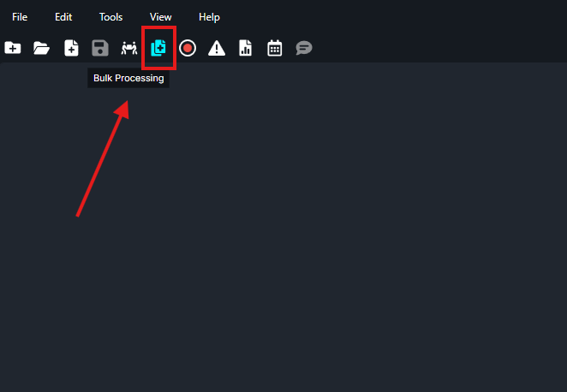Click the people carrying box icon

pyautogui.click(x=129, y=48)
